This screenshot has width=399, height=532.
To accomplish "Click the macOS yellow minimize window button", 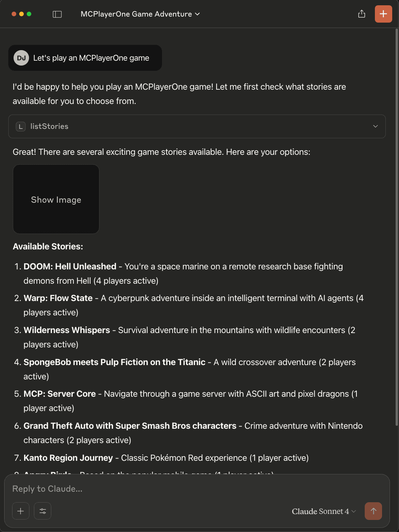I will click(x=21, y=14).
